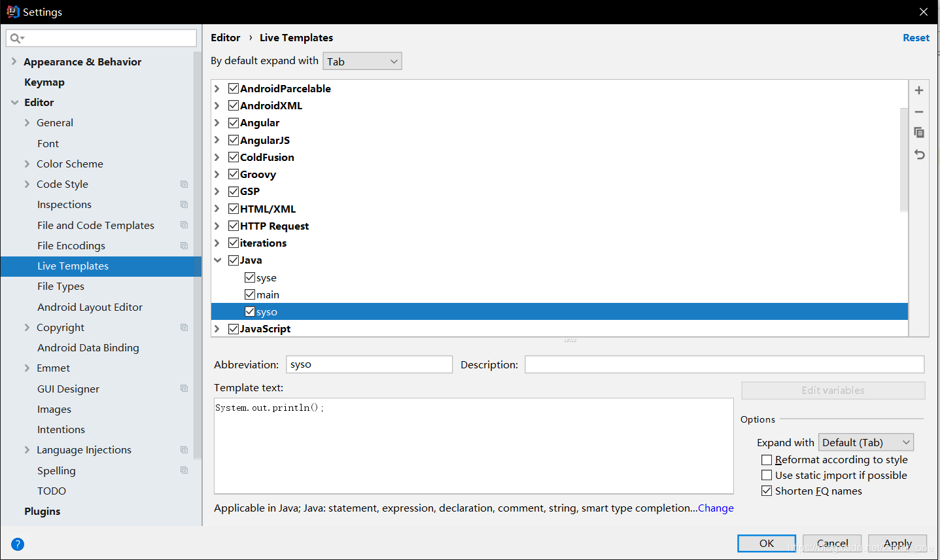Disable Shorten FQ names option
940x560 pixels.
point(767,491)
